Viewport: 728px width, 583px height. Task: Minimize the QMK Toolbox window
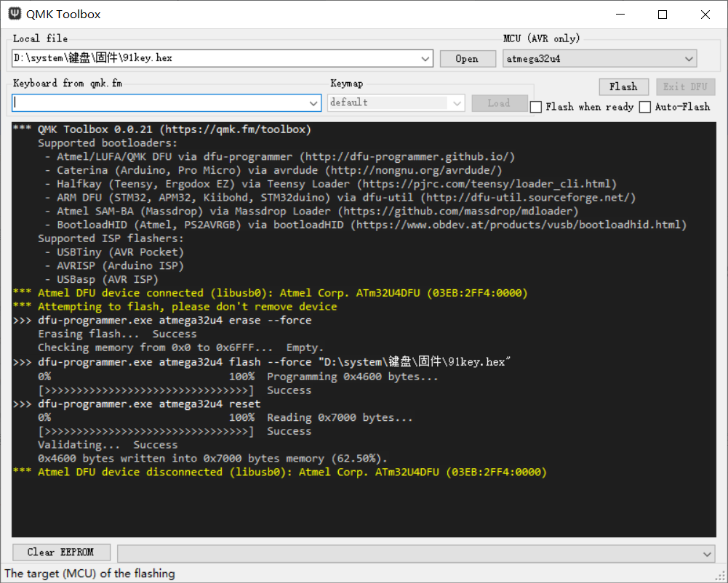pyautogui.click(x=620, y=15)
